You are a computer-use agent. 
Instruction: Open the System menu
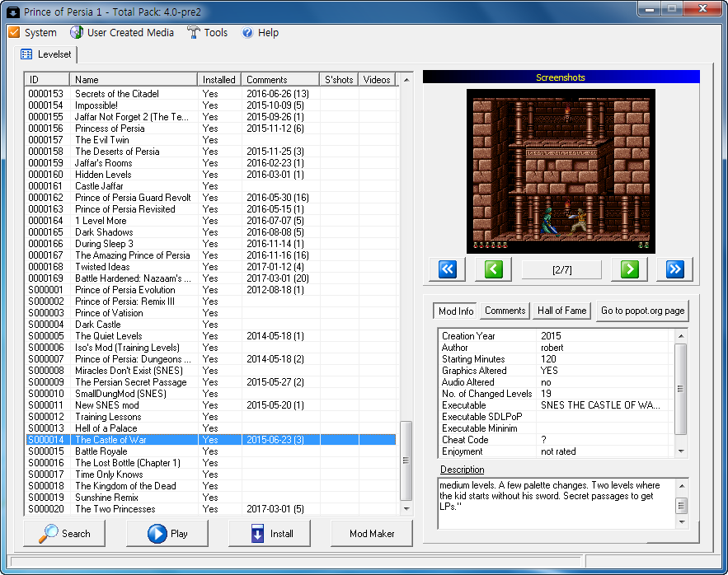coord(32,32)
